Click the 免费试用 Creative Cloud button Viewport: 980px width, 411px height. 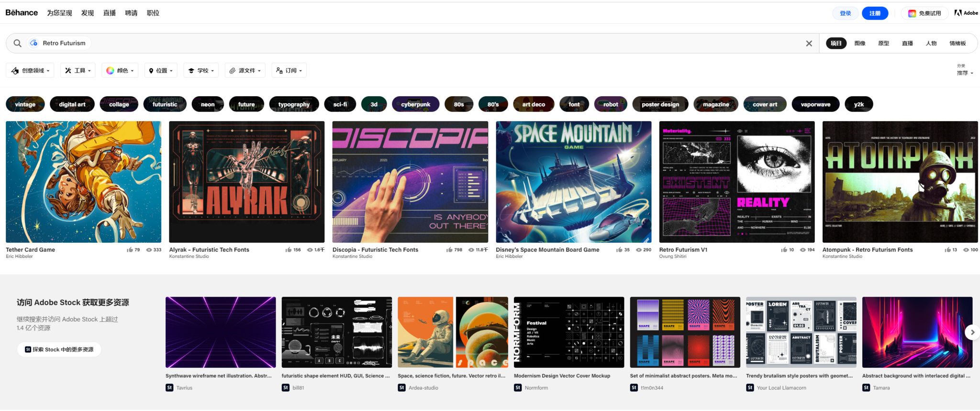tap(924, 13)
